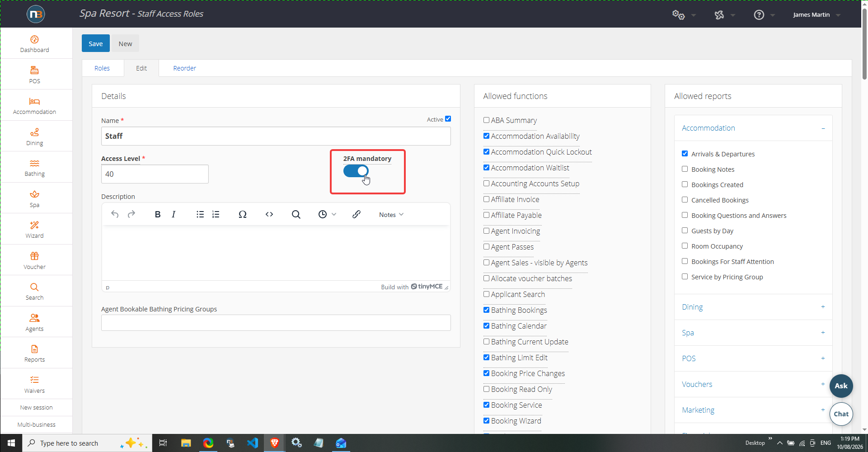Viewport: 868px width, 452px height.
Task: Click the undo icon in description editor
Action: coord(115,214)
